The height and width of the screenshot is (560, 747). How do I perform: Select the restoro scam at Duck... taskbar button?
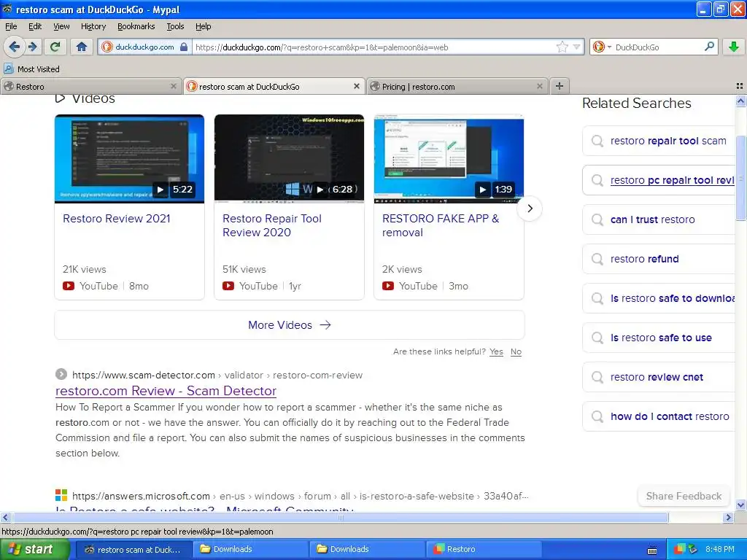[134, 549]
